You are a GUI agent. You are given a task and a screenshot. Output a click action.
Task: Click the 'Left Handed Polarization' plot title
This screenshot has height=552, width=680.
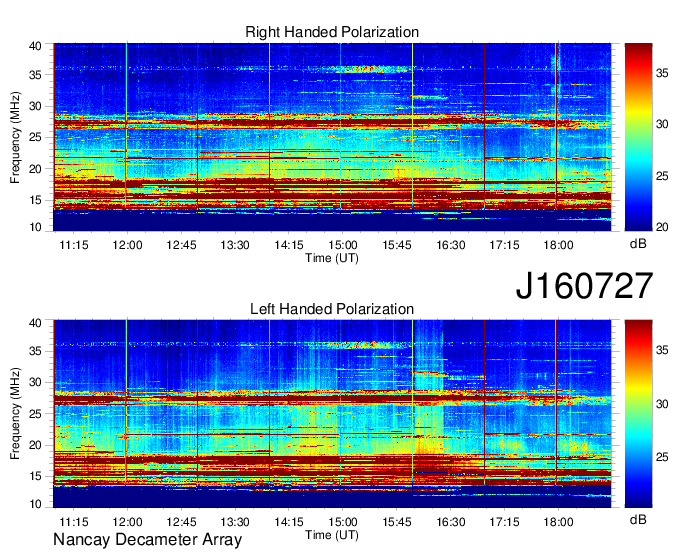(x=332, y=309)
